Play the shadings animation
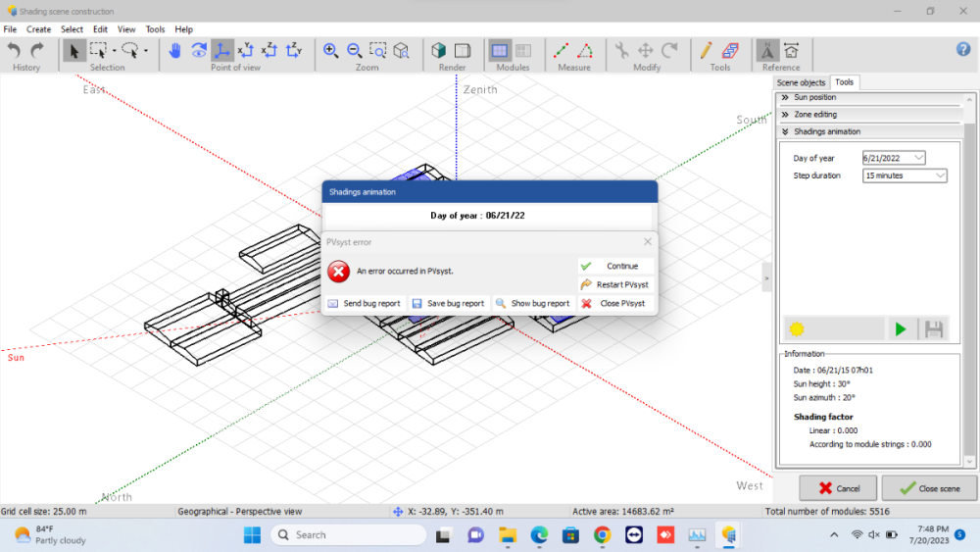 pos(901,328)
